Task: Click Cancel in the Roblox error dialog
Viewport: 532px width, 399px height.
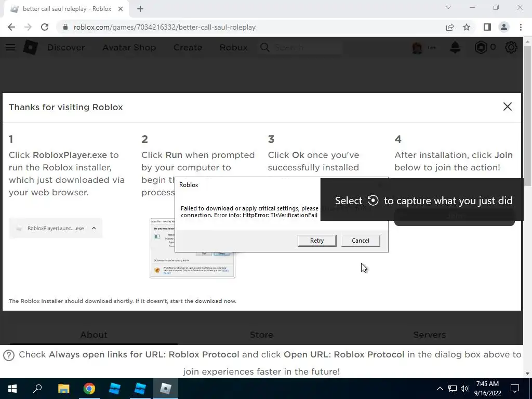Action: point(361,241)
